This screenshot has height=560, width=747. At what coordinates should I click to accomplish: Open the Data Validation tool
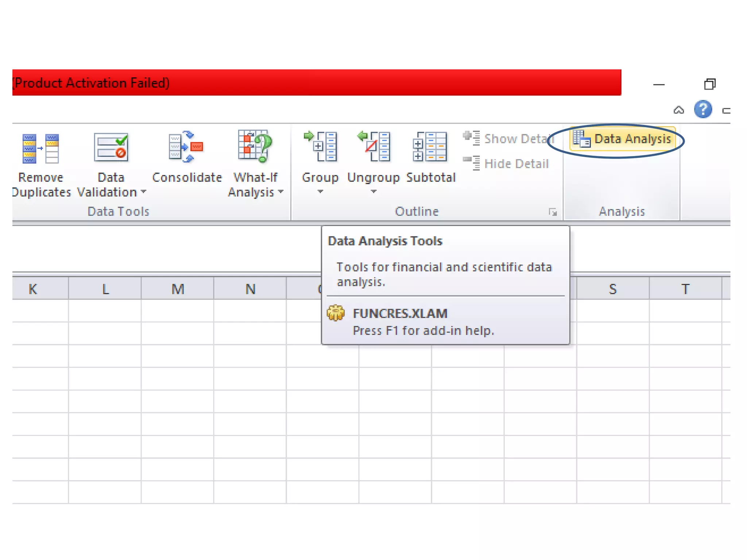[x=111, y=148]
